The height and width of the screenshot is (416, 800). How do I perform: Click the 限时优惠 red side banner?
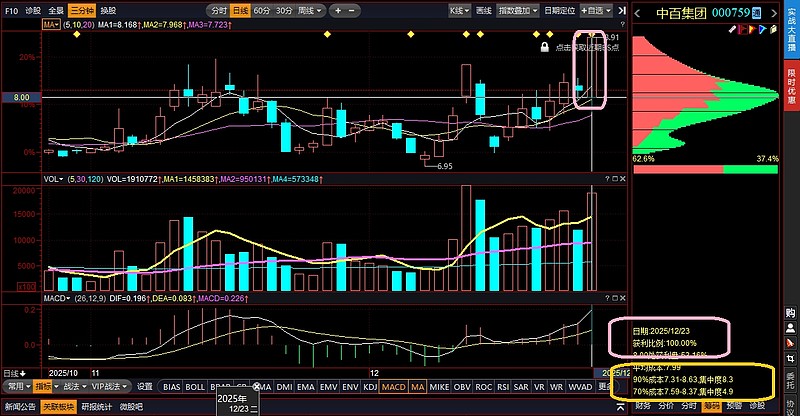[x=790, y=83]
